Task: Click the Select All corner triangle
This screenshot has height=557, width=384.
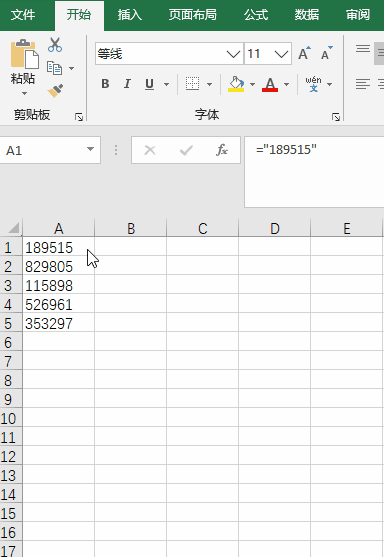Action: 12,228
